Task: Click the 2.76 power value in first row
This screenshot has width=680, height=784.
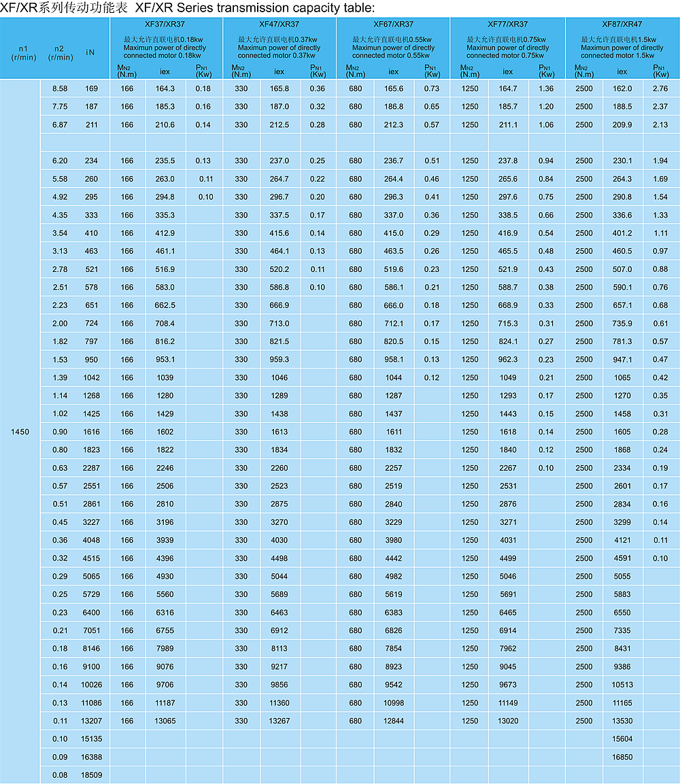Action: click(660, 88)
